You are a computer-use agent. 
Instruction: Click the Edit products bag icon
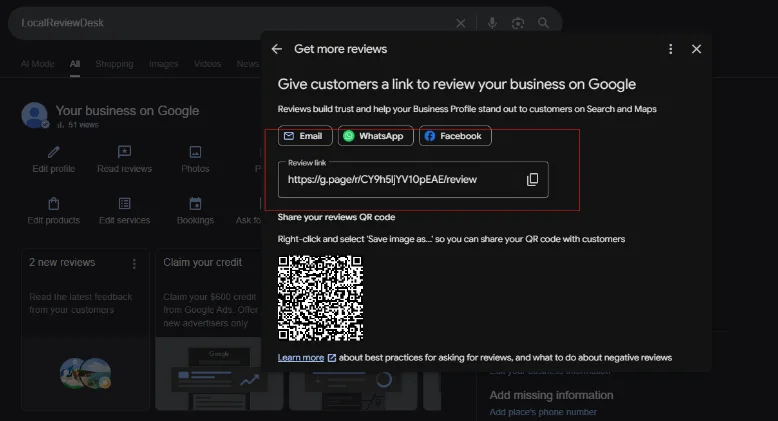tap(54, 204)
